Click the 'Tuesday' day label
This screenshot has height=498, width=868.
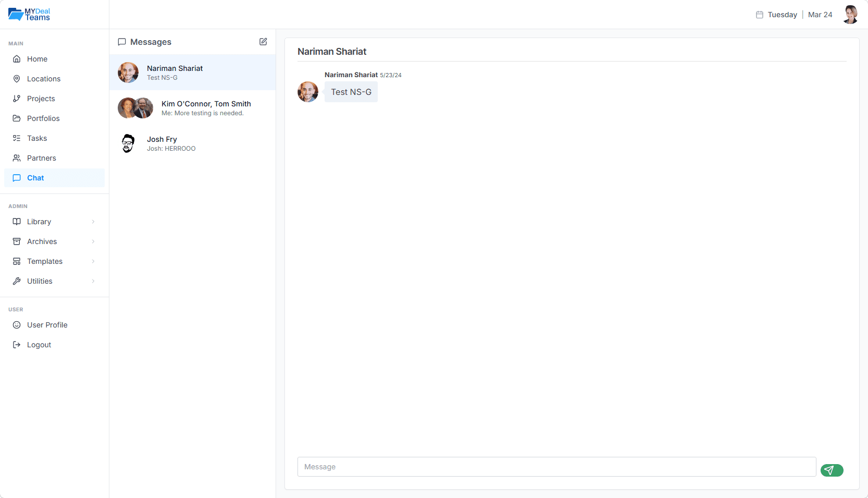click(782, 15)
